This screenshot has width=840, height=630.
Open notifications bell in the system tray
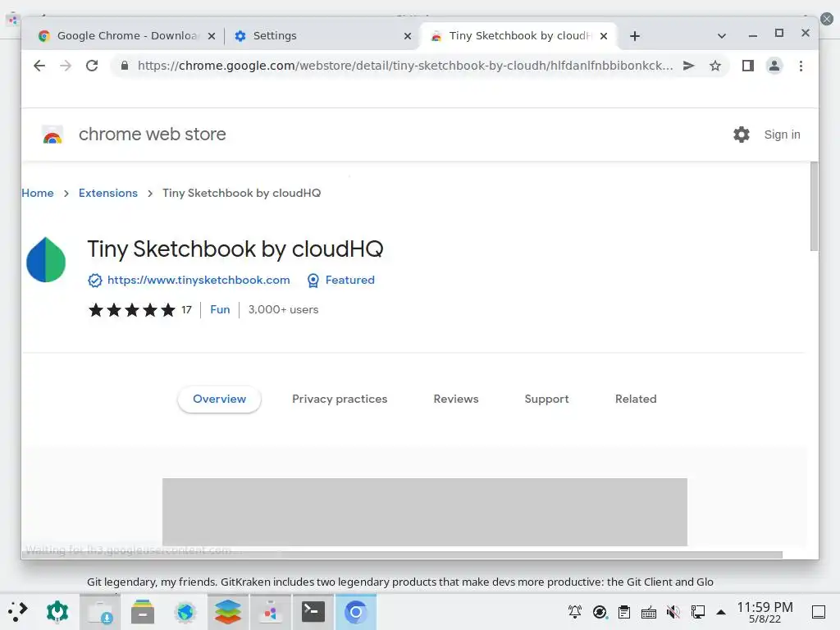click(x=575, y=612)
